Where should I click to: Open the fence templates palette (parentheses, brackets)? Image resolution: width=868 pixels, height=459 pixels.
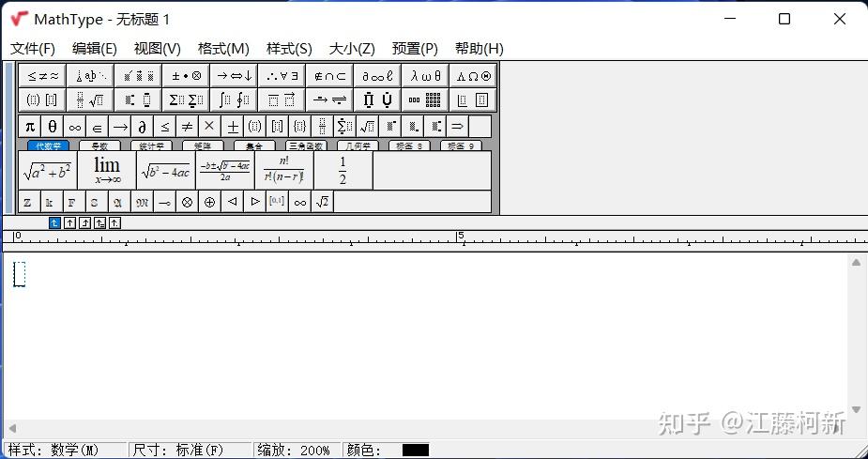pyautogui.click(x=42, y=99)
